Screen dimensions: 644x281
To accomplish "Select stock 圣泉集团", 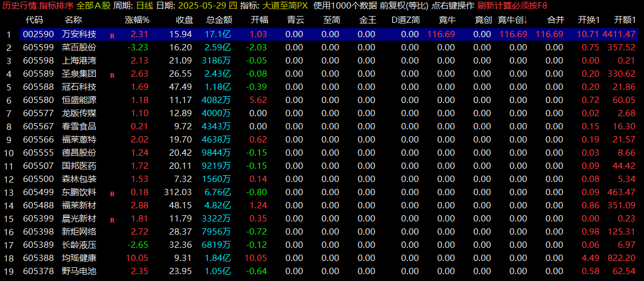I will (x=79, y=74).
